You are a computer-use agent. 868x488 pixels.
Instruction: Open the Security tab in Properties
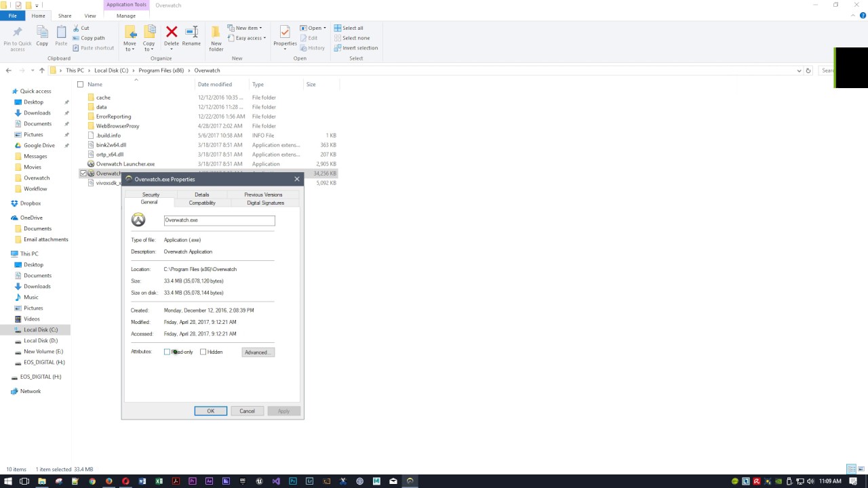pyautogui.click(x=151, y=195)
